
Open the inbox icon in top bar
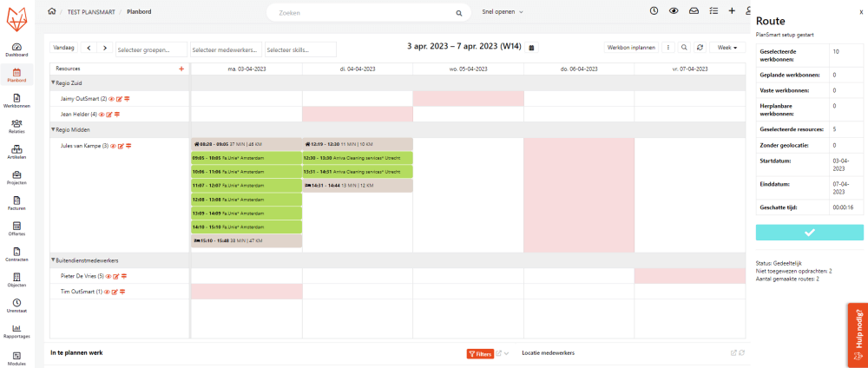(693, 11)
